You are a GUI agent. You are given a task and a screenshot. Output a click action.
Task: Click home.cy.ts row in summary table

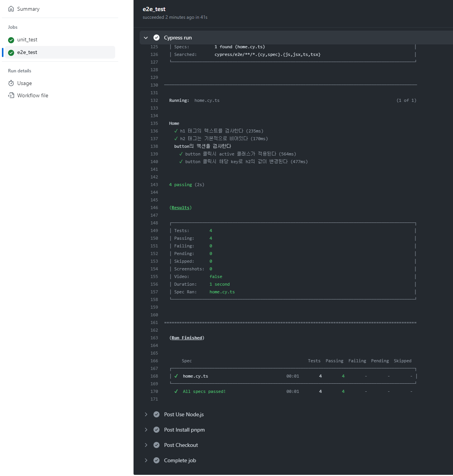(x=293, y=376)
